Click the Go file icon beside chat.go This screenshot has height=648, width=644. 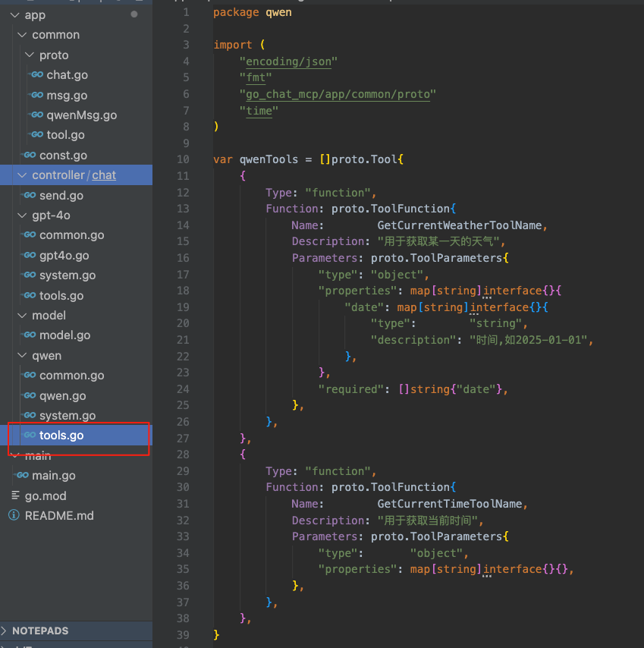click(x=36, y=75)
